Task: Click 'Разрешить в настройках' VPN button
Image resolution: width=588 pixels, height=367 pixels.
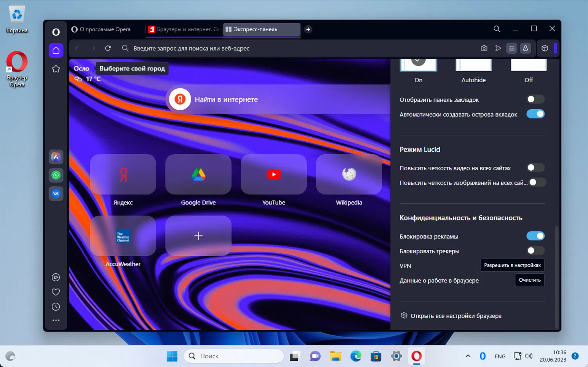Action: (x=512, y=265)
